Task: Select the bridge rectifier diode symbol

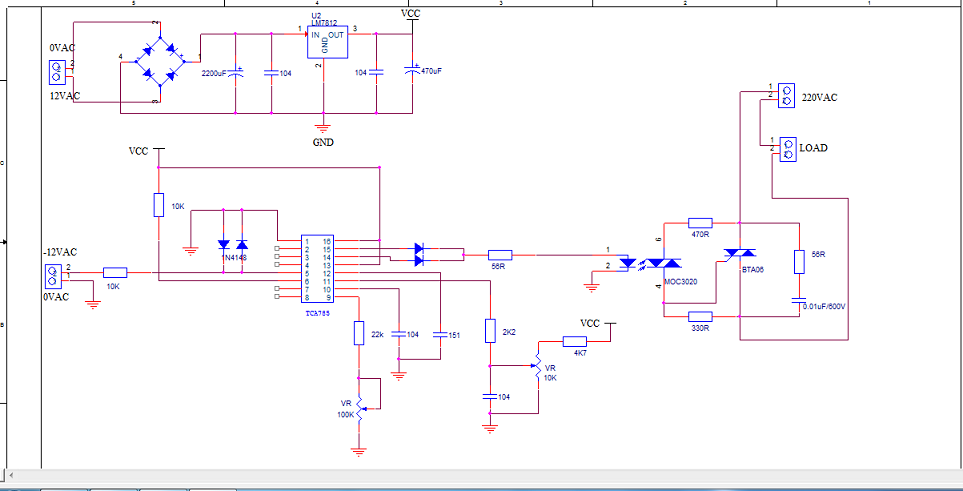Action: coord(160,61)
